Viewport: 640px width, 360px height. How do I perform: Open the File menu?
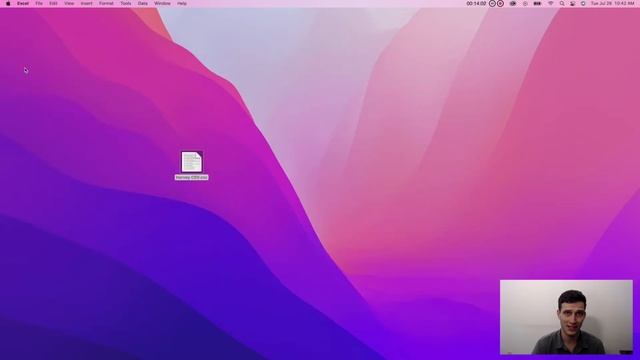pos(39,3)
